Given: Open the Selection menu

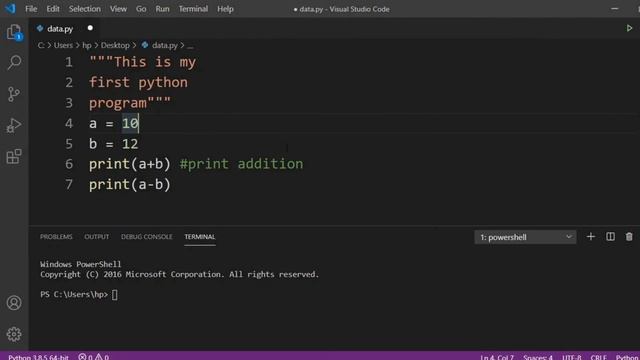Looking at the screenshot, I should 84,9.
